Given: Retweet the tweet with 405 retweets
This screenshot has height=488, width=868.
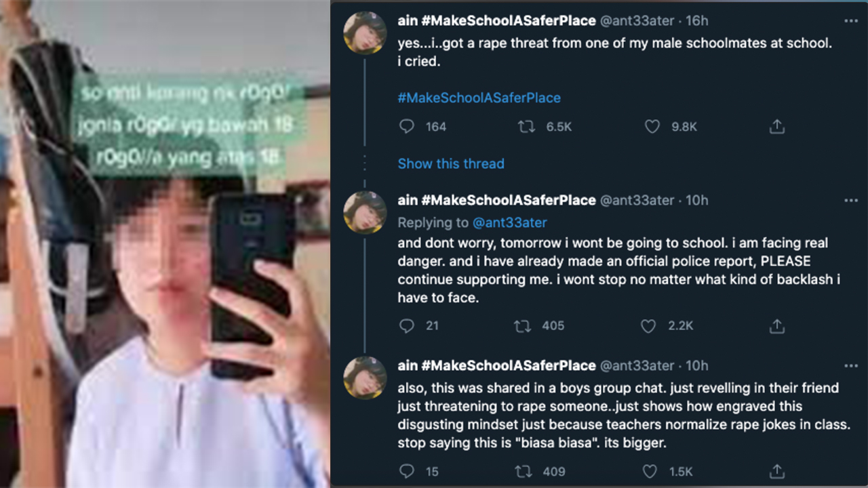Looking at the screenshot, I should click(522, 326).
